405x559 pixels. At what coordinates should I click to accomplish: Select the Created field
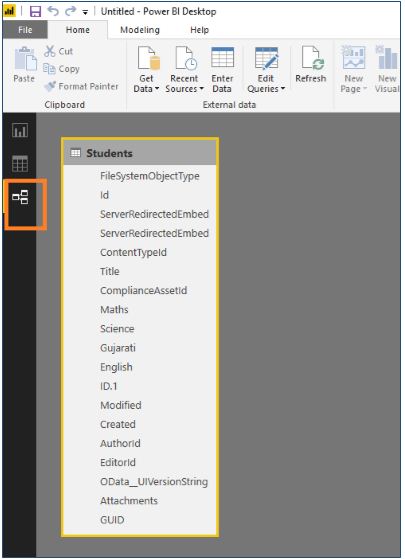point(118,424)
